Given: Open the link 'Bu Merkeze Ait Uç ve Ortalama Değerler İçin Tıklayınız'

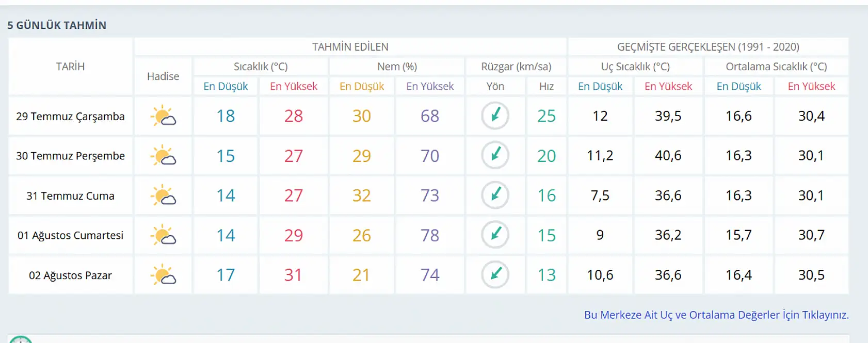Looking at the screenshot, I should (716, 315).
